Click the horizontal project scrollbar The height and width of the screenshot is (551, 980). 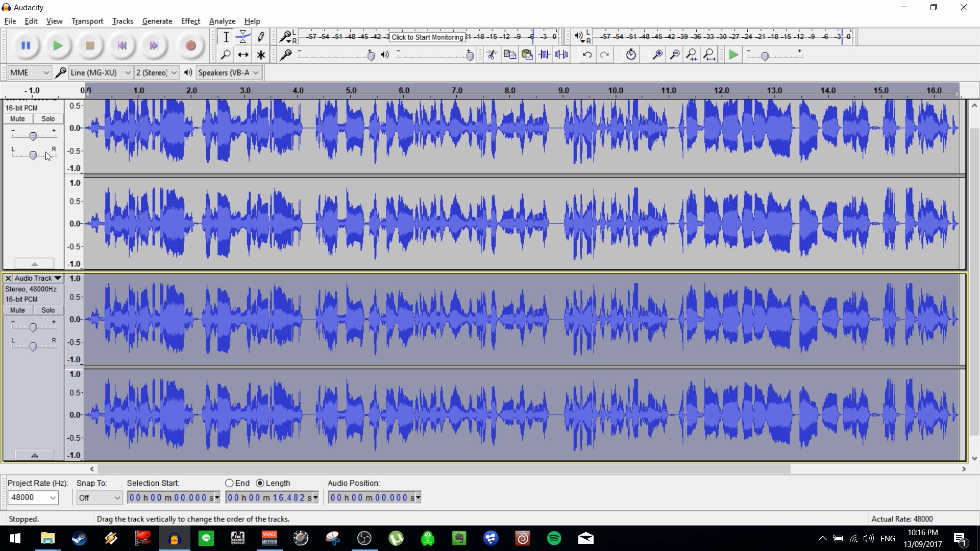click(x=444, y=469)
